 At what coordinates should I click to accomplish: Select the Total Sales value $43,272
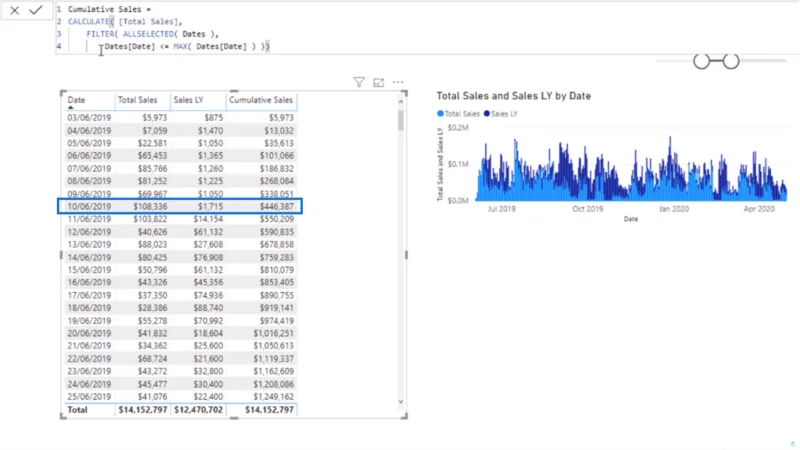(152, 371)
